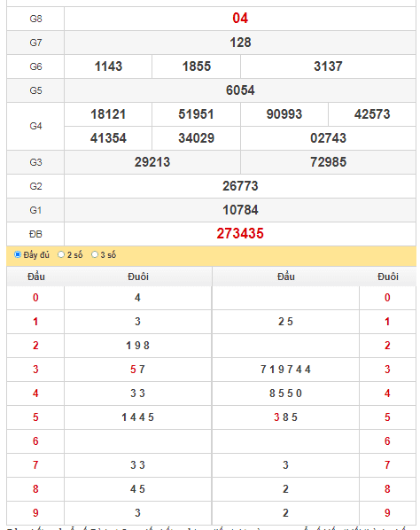Click the '7 1 9 7 4 4' head cell
The image size is (420, 530).
click(285, 370)
